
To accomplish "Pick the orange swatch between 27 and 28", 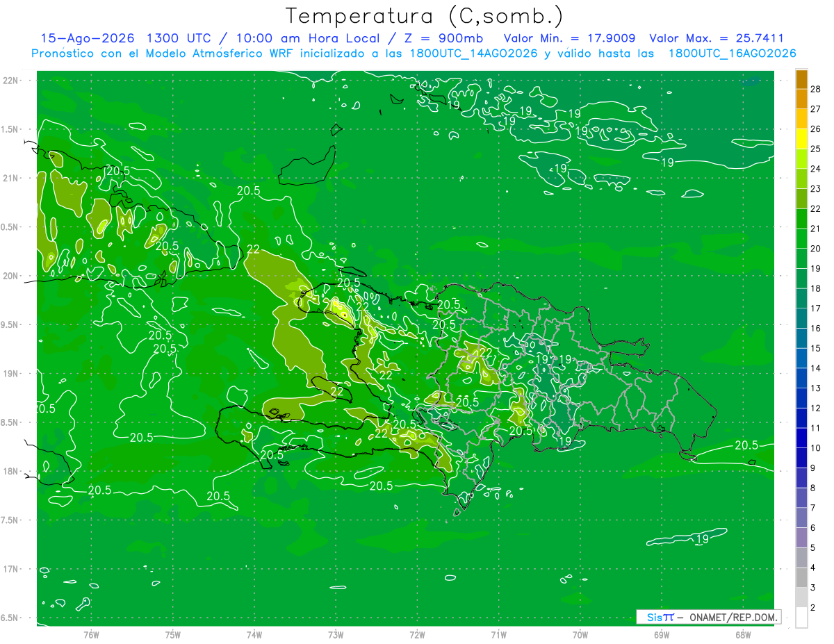I will point(801,99).
